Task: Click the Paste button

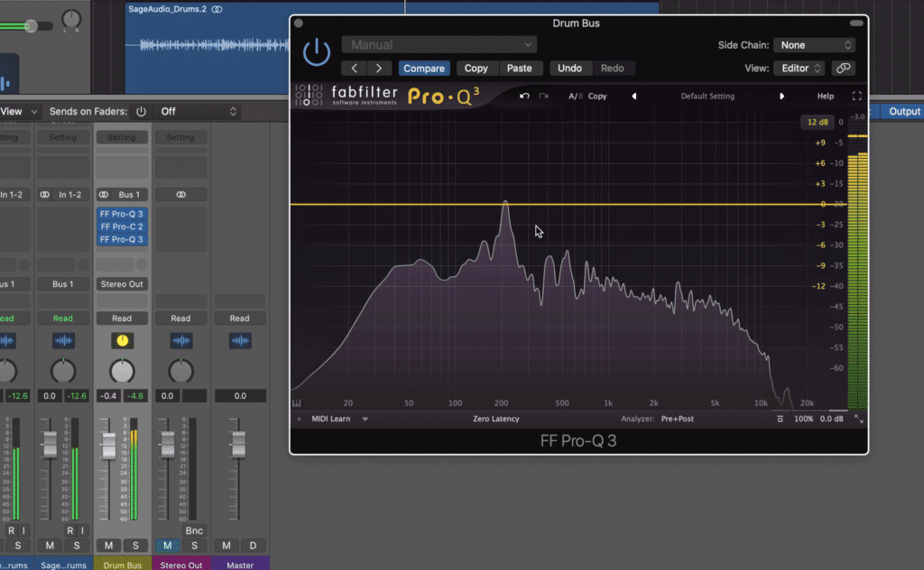Action: tap(519, 69)
